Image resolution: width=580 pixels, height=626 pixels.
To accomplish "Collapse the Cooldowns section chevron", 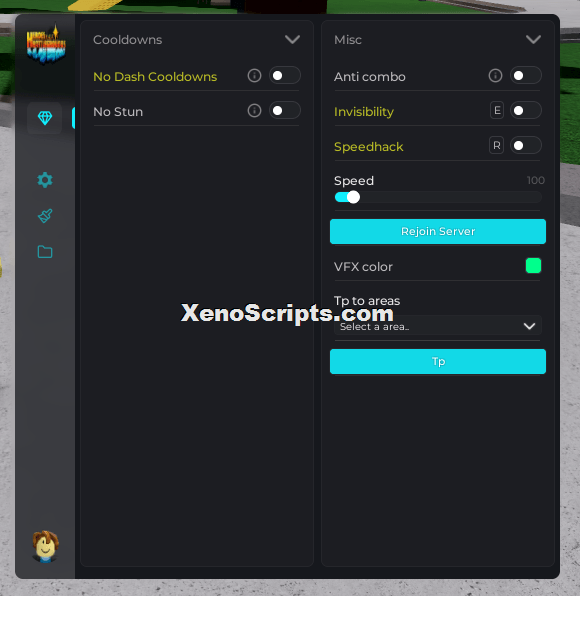I will [x=292, y=40].
